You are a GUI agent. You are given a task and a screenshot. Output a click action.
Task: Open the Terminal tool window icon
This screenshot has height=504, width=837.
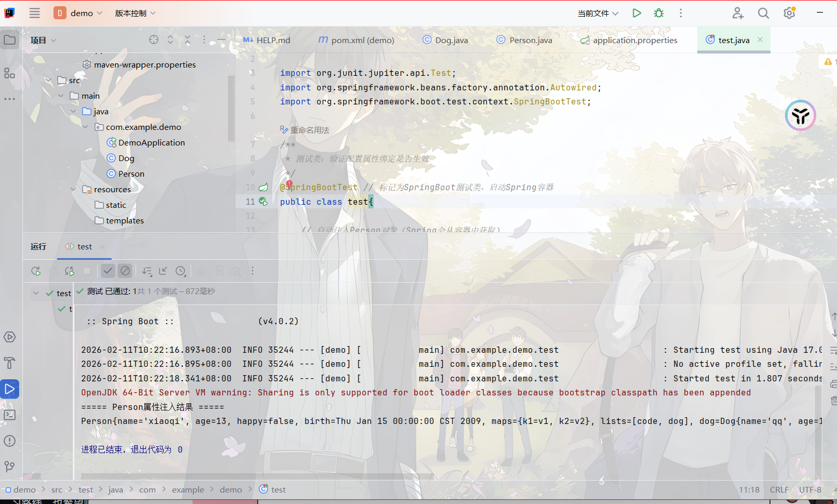[x=9, y=415]
